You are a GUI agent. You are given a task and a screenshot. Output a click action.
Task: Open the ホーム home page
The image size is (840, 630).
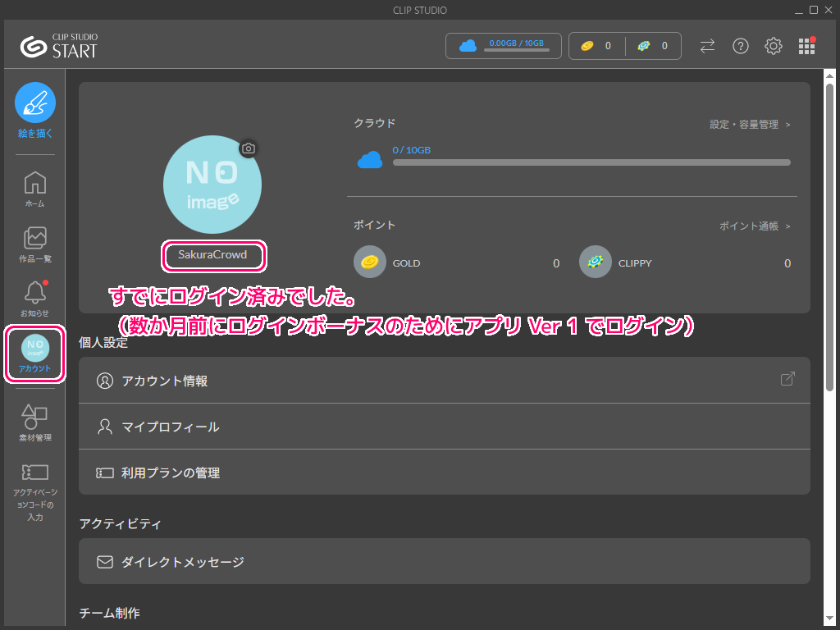click(34, 189)
